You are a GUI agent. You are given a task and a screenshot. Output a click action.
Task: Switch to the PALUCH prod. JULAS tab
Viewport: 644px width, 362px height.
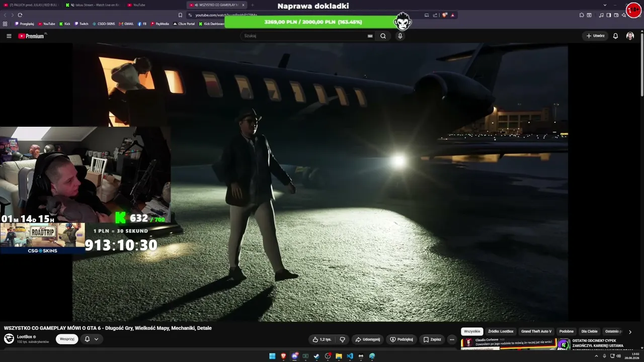tap(31, 5)
